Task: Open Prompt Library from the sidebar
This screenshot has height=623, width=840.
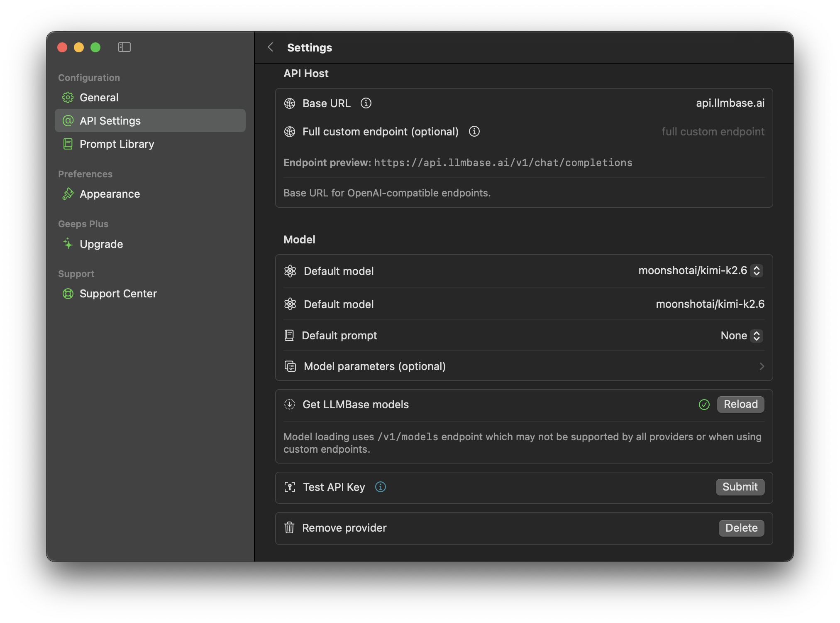Action: point(150,144)
